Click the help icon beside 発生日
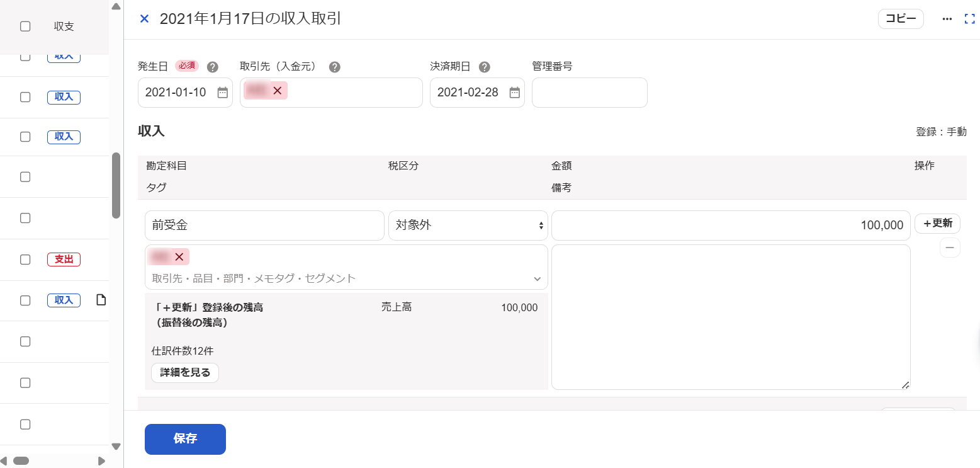980x468 pixels. (212, 67)
